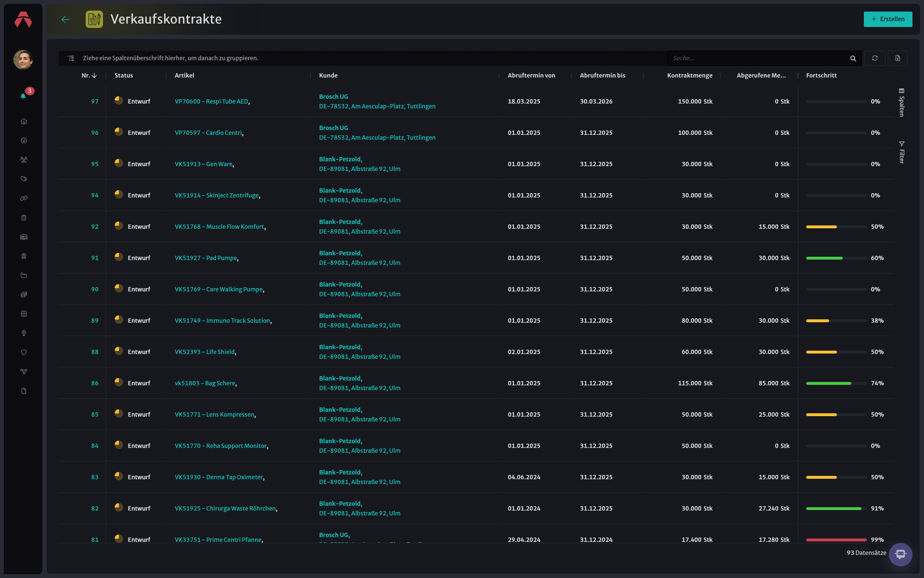Screen dimensions: 924x578
Task: Focus the Suche search field
Action: point(758,58)
